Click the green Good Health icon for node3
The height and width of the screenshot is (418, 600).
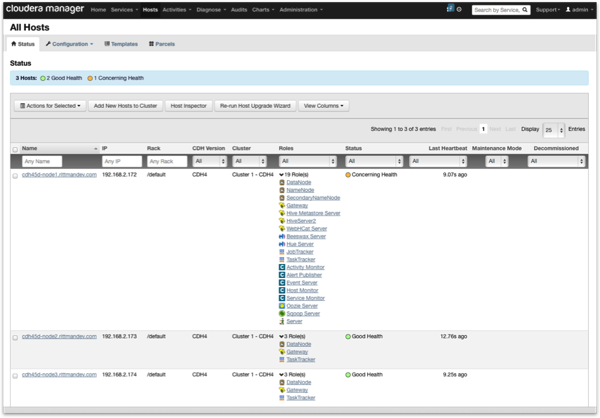[348, 375]
